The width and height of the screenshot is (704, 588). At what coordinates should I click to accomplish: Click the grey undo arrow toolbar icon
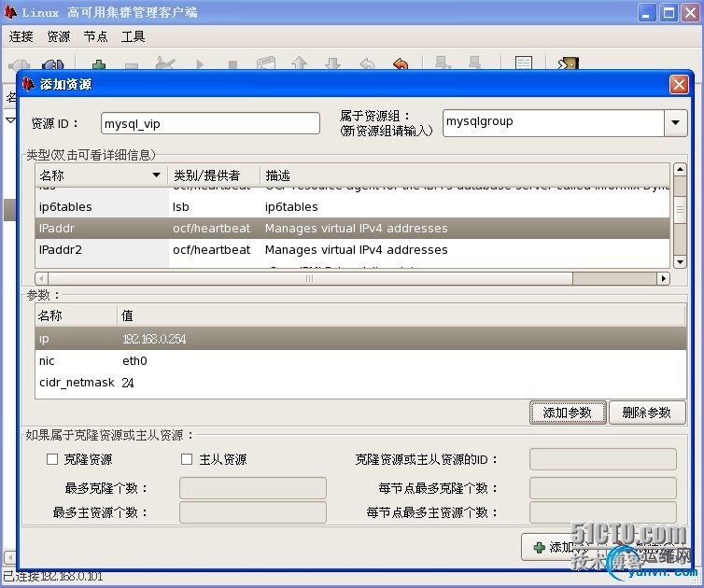(367, 63)
